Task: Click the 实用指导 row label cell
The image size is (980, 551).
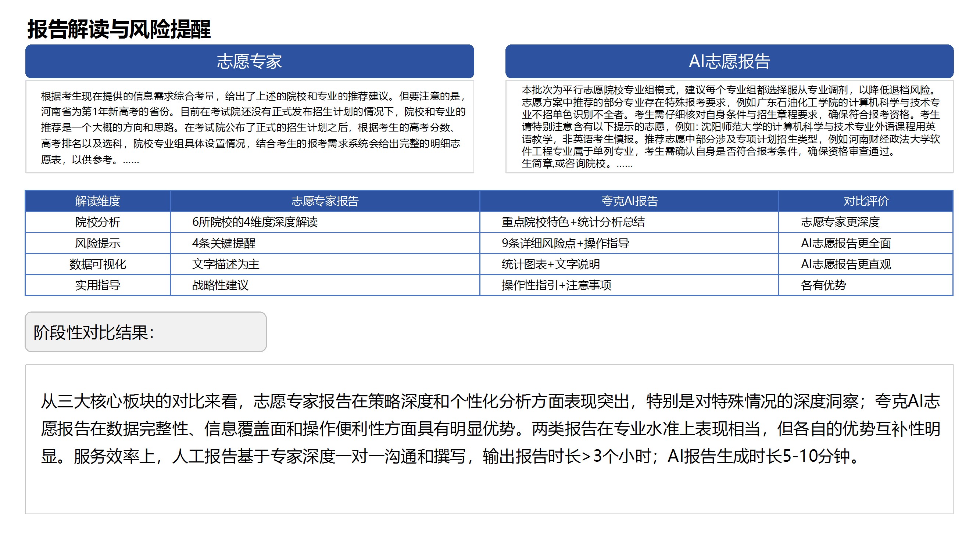Action: tap(97, 285)
